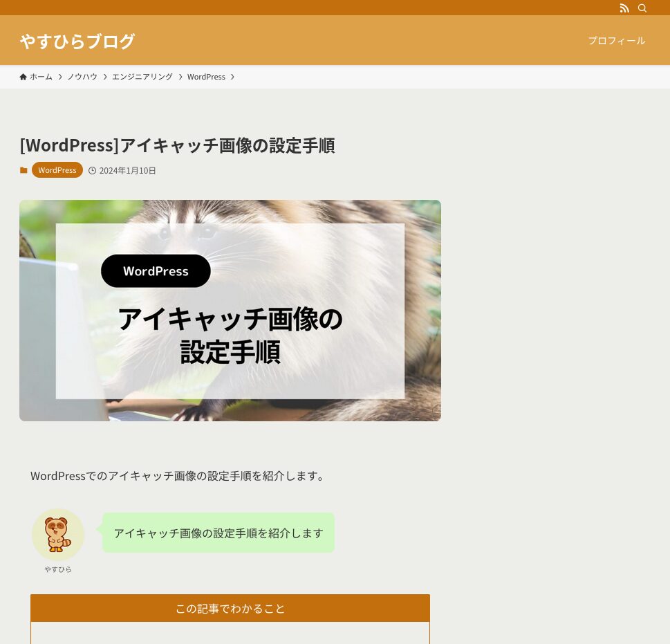Click the orange WordPress category tag
Image resolution: width=670 pixels, height=644 pixels.
pyautogui.click(x=57, y=170)
